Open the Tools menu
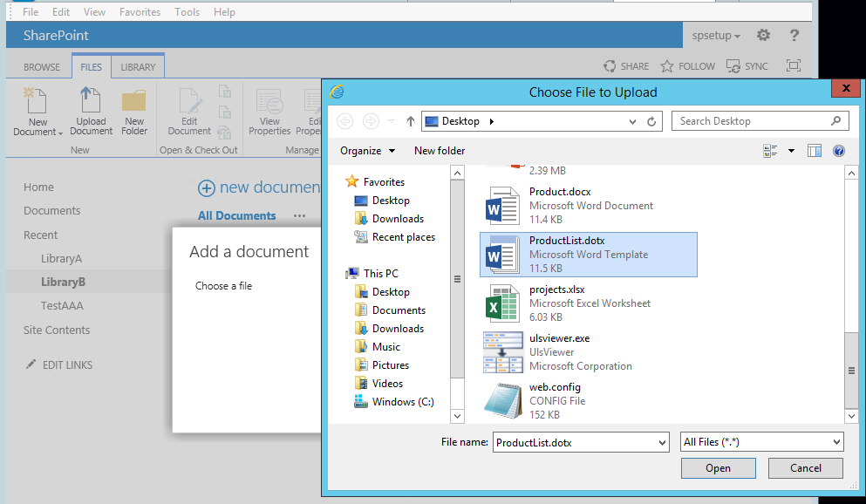Screen dimensions: 866x504 [x=187, y=11]
